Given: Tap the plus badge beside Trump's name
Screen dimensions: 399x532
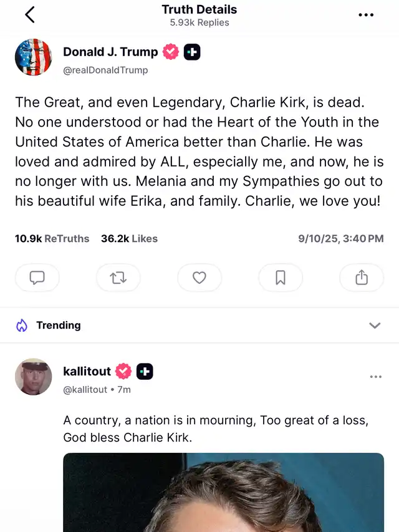Looking at the screenshot, I should 192,52.
